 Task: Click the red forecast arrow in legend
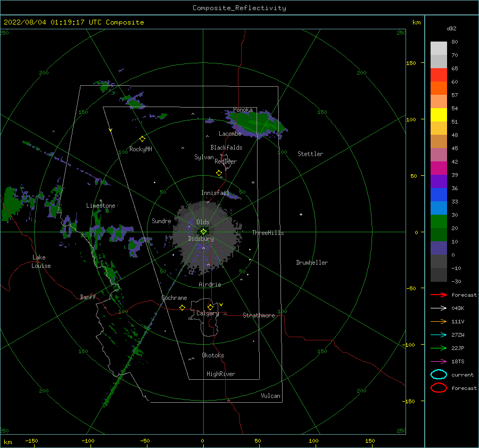[x=439, y=295]
